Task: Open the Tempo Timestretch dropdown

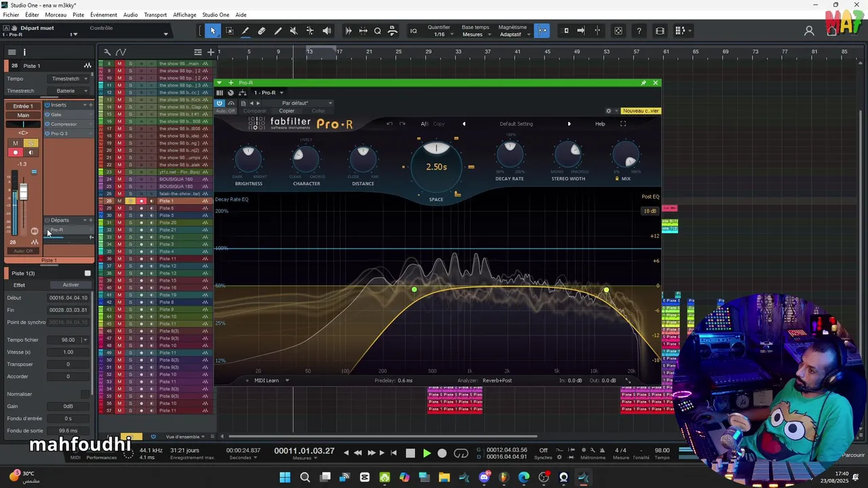Action: tap(68, 79)
